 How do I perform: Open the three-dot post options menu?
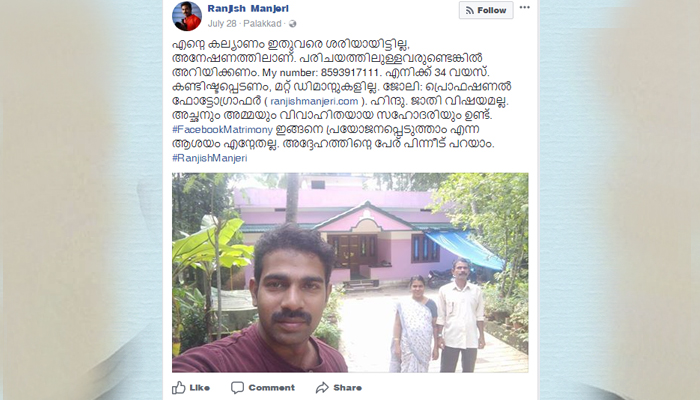click(x=525, y=8)
